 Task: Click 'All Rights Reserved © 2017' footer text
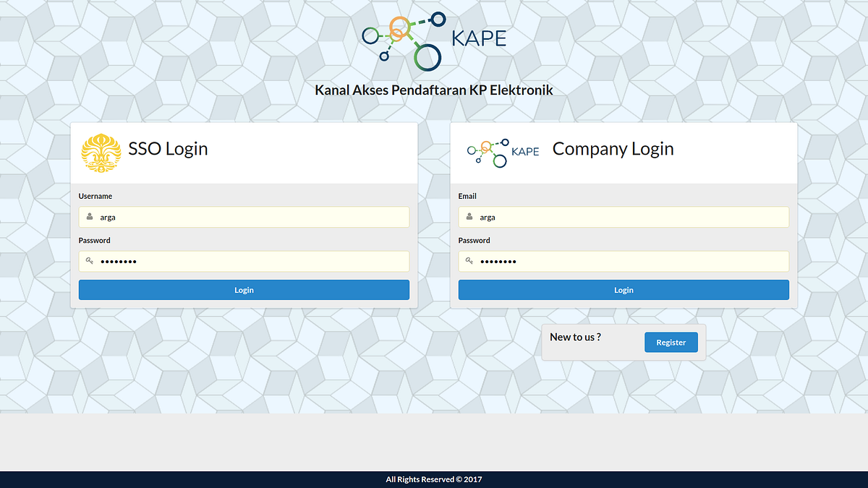(x=434, y=479)
